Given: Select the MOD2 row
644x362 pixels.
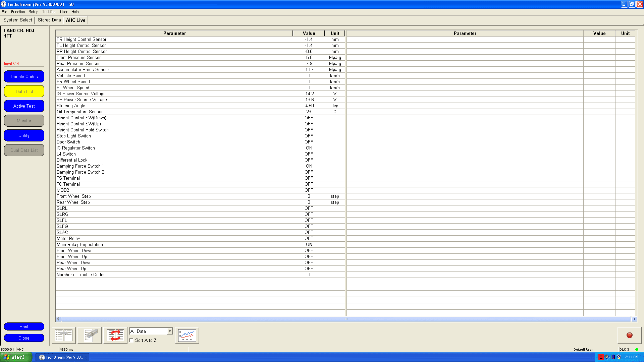Looking at the screenshot, I should pos(200,190).
